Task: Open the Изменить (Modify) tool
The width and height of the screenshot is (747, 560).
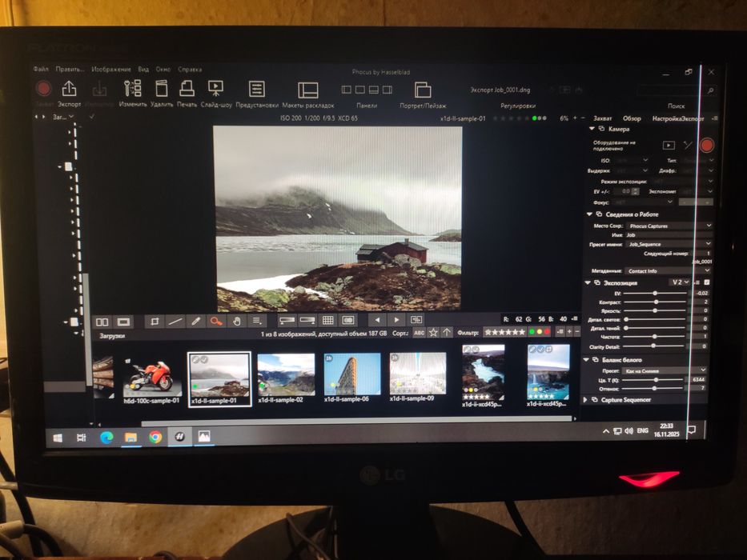Action: tap(132, 89)
